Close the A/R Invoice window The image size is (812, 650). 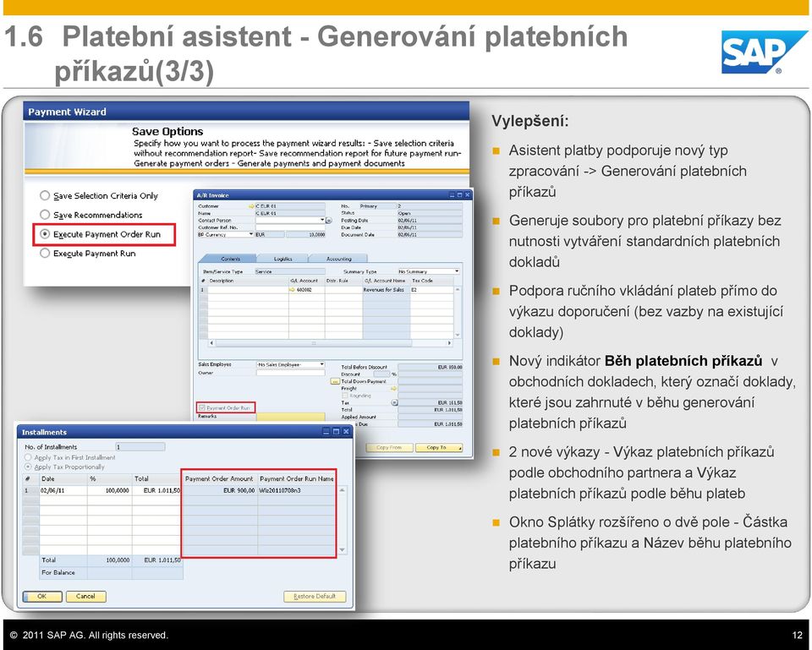point(467,195)
